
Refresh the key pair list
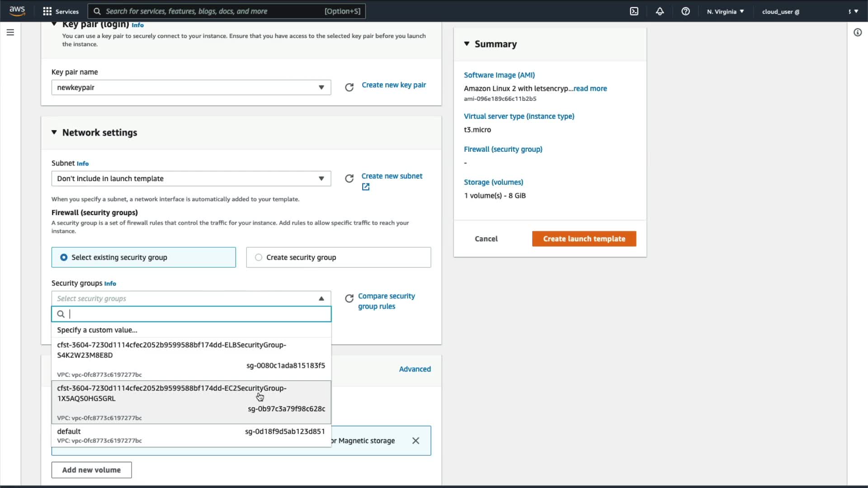pyautogui.click(x=349, y=87)
